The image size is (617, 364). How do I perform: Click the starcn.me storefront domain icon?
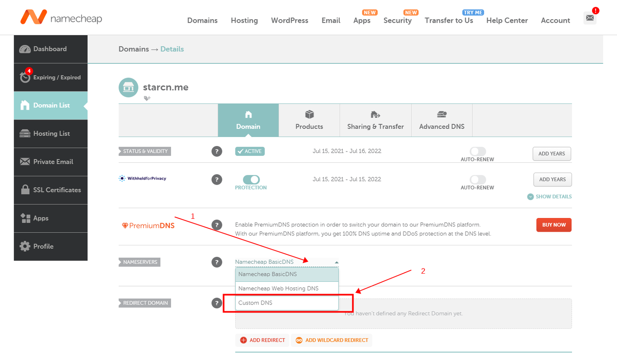(129, 87)
